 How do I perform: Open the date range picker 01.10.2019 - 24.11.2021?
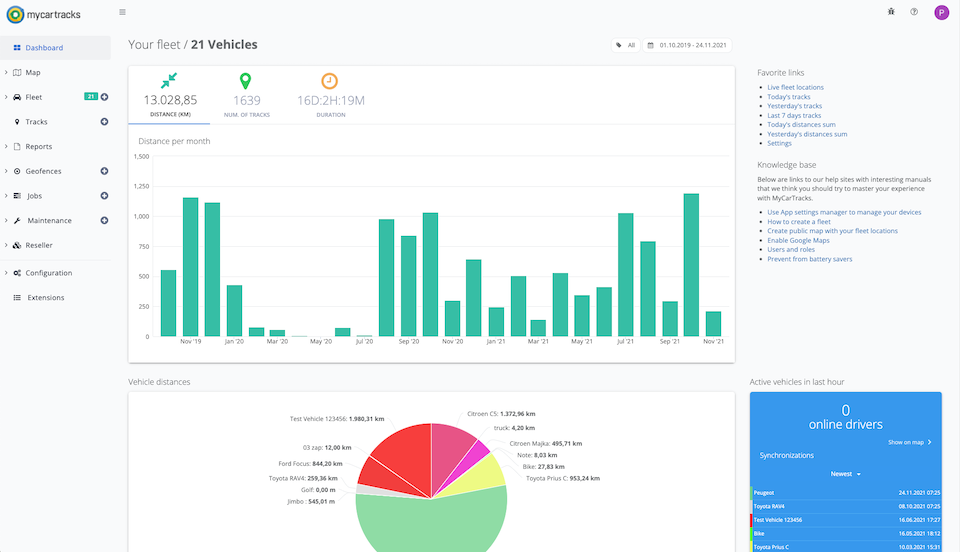click(x=687, y=45)
